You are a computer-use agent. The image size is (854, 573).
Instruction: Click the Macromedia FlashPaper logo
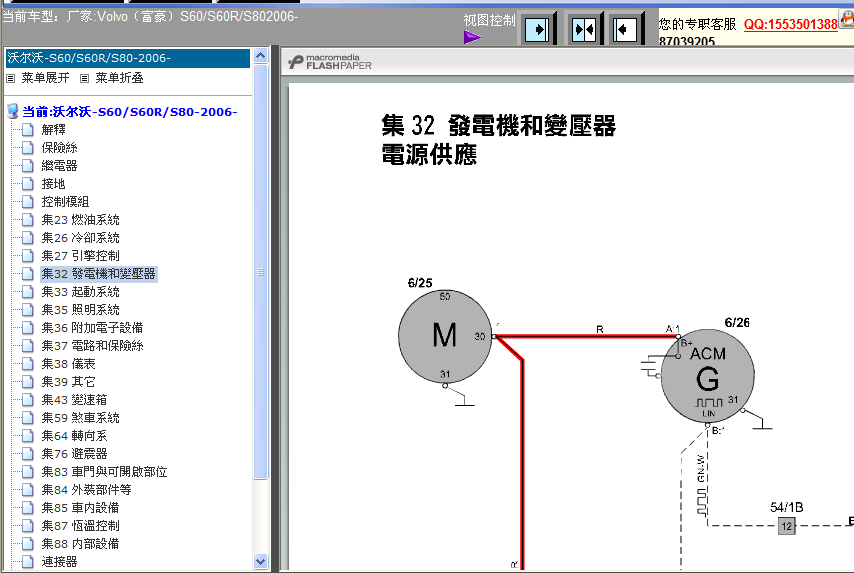pos(331,62)
